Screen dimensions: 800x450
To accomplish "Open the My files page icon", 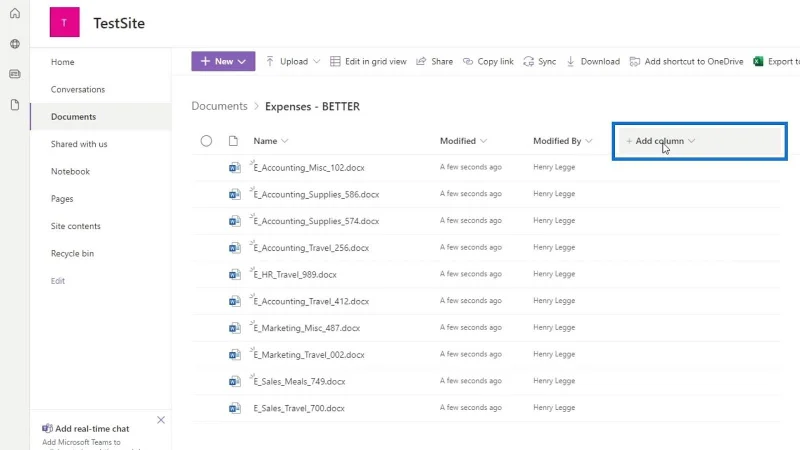I will pos(15,105).
